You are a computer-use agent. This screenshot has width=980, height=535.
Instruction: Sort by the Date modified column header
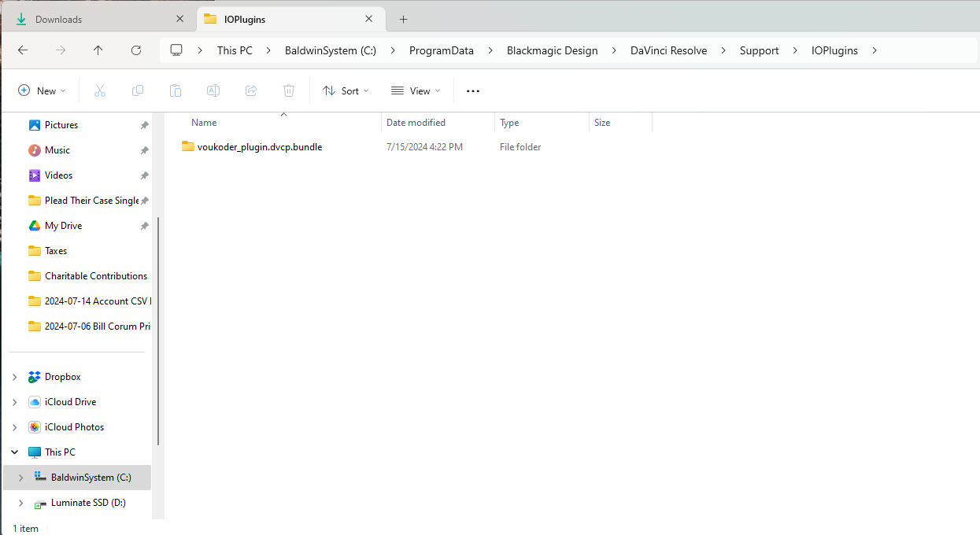click(x=416, y=123)
